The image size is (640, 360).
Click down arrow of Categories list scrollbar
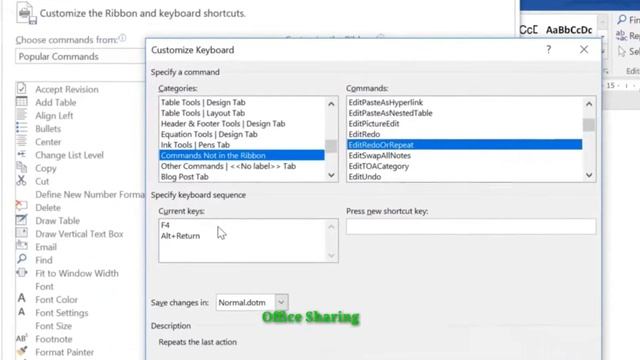331,175
